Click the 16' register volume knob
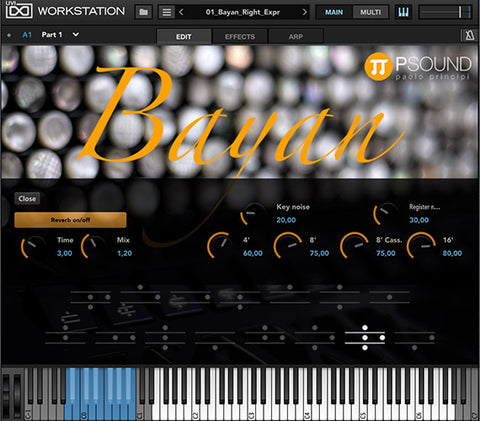Screen dimensions: 480x421 (x=421, y=246)
